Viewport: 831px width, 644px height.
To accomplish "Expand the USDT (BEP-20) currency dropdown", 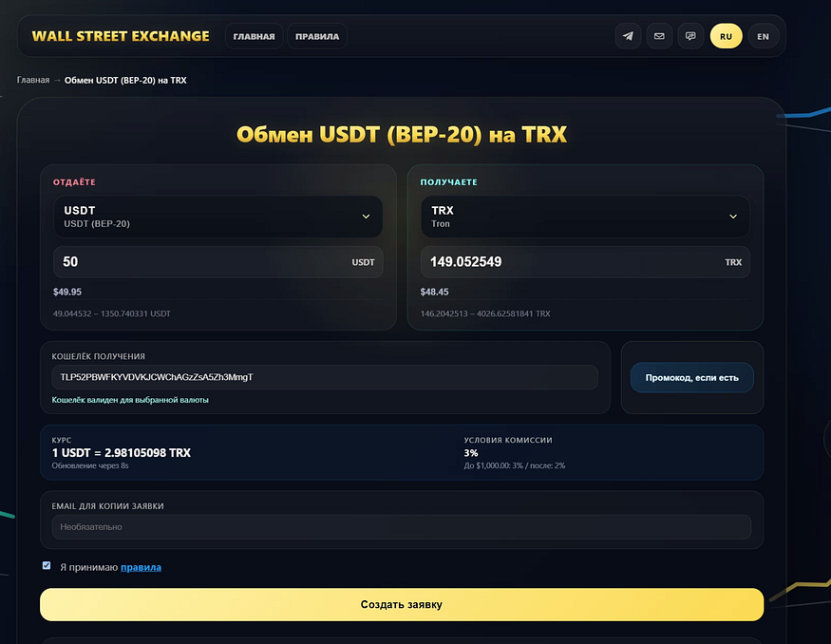I will tap(217, 217).
